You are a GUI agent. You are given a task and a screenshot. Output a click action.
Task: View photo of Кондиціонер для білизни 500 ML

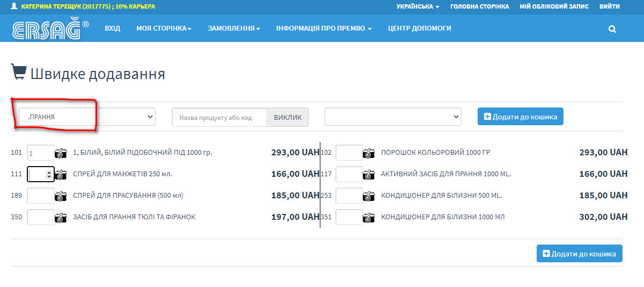point(369,196)
